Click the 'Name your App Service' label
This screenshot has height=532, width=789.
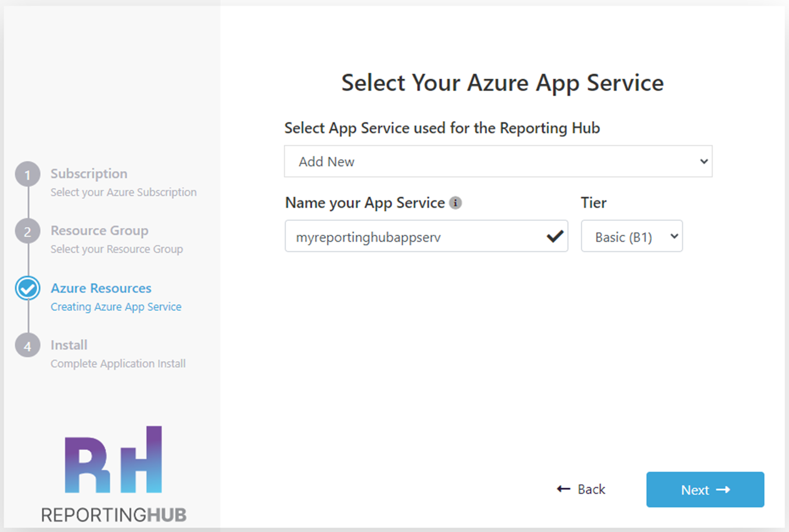pyautogui.click(x=365, y=203)
